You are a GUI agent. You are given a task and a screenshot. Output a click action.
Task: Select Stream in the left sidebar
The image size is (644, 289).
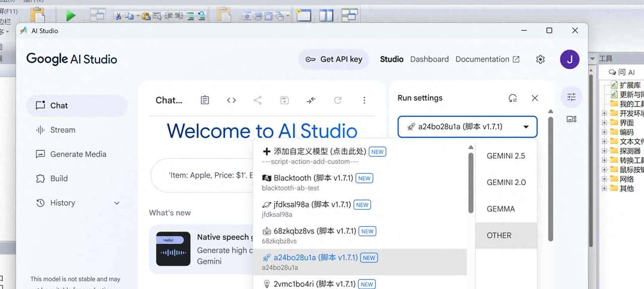[77, 130]
